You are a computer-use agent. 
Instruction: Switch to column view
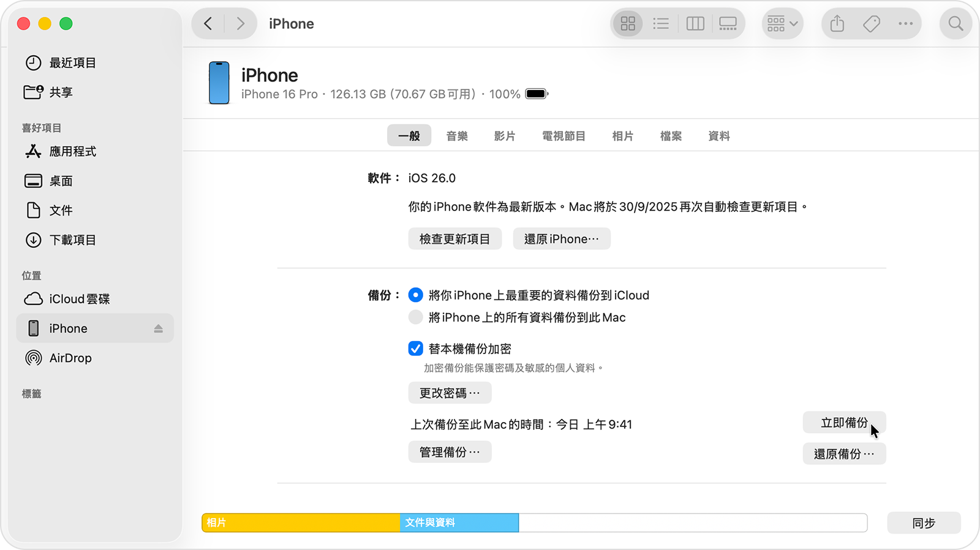(x=695, y=24)
